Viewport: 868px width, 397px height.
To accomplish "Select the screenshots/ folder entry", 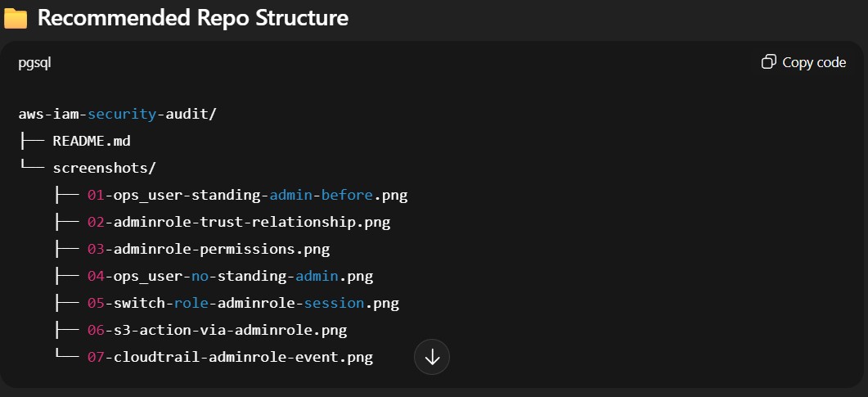I will [104, 168].
